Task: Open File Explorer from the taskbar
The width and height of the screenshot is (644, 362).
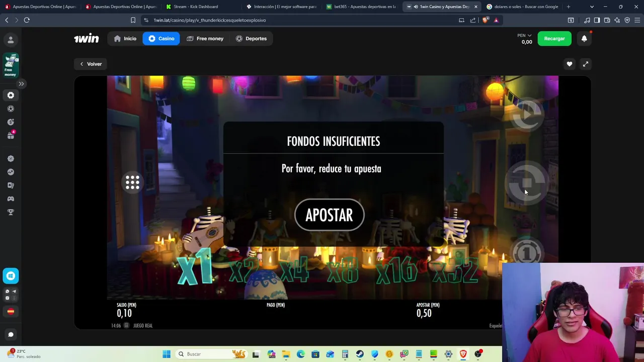Action: pos(286,354)
